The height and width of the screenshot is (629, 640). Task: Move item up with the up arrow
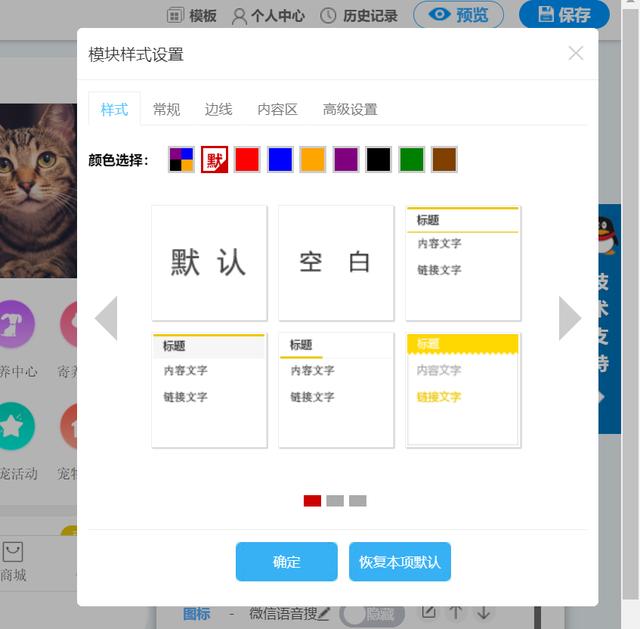tap(456, 613)
